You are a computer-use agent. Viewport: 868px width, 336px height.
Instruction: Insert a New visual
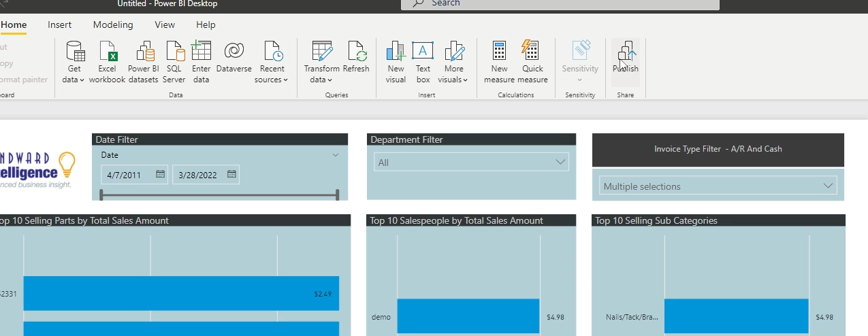tap(396, 62)
